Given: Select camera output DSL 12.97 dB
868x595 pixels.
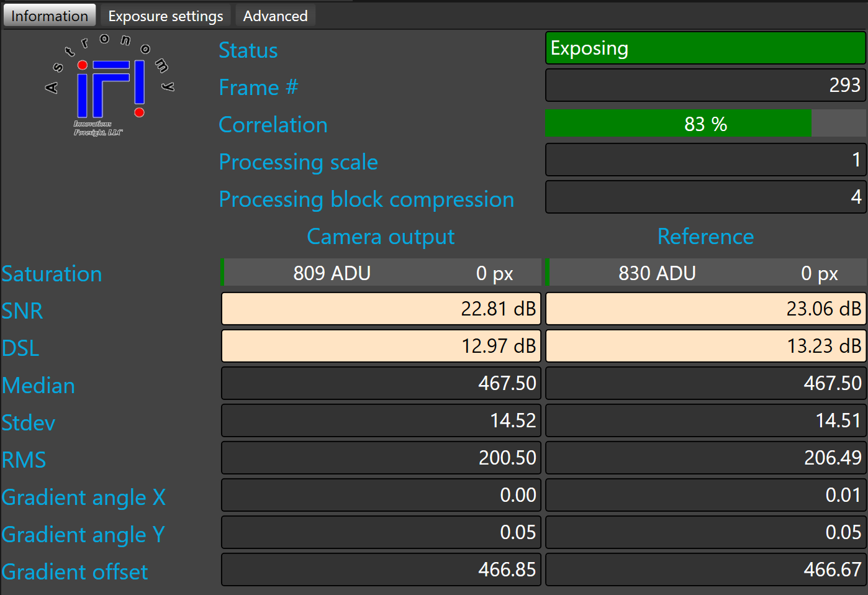Looking at the screenshot, I should pos(381,346).
